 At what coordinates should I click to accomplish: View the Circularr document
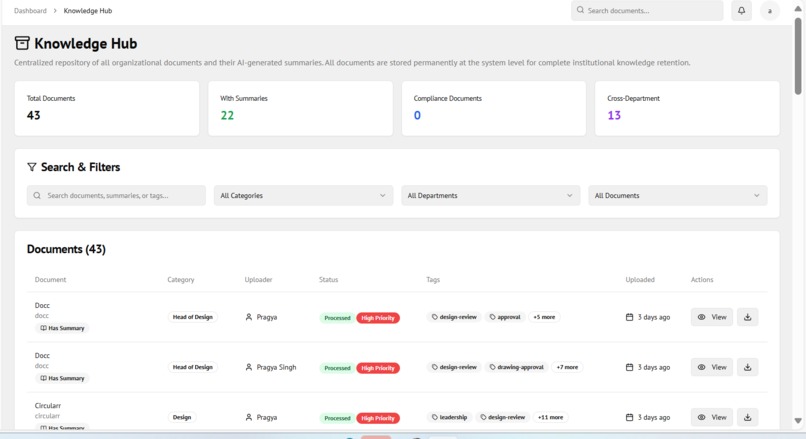(712, 417)
